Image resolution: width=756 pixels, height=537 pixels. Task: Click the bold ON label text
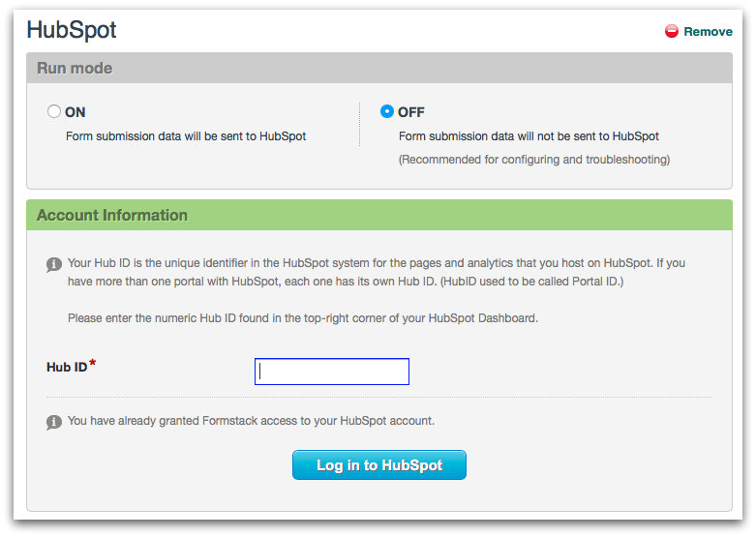click(x=75, y=112)
